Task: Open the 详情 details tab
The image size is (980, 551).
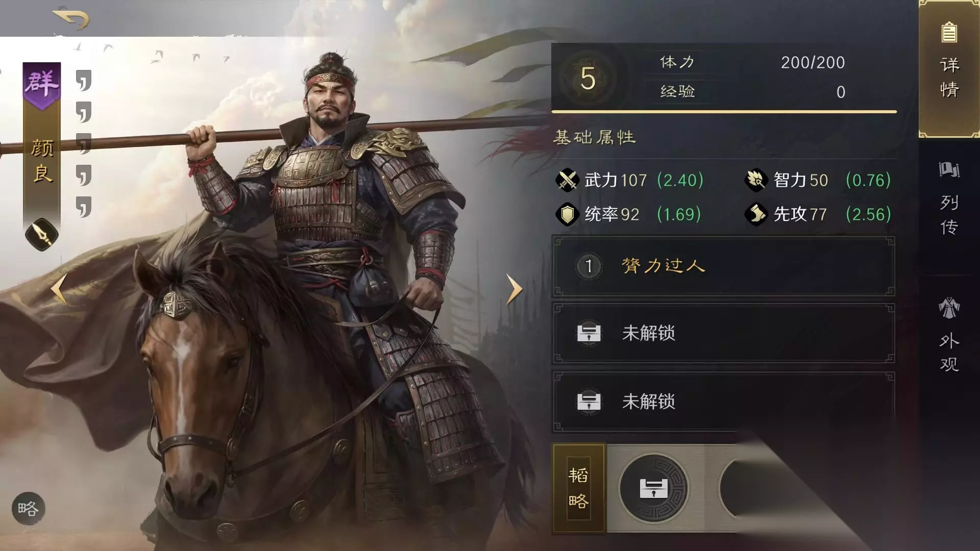Action: tap(949, 69)
